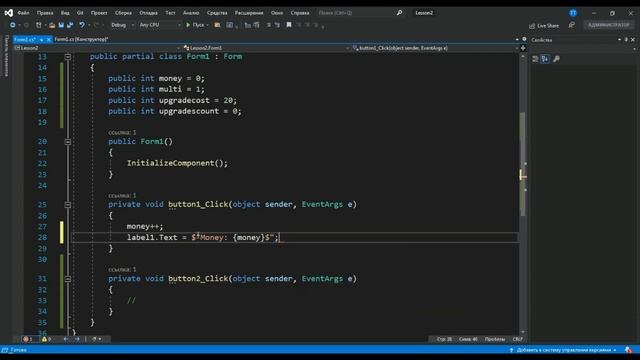Open the Вид menu
The width and height of the screenshot is (640, 360).
(65, 13)
